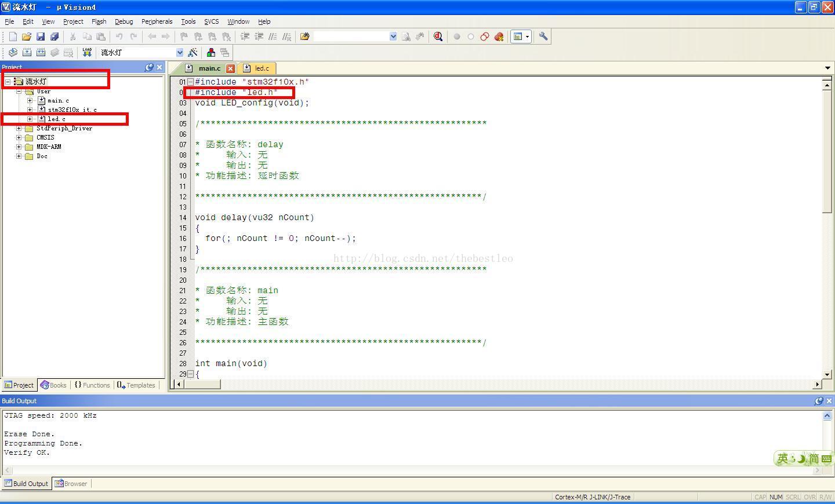Open the Peripherals menu
The height and width of the screenshot is (504, 835).
click(157, 21)
